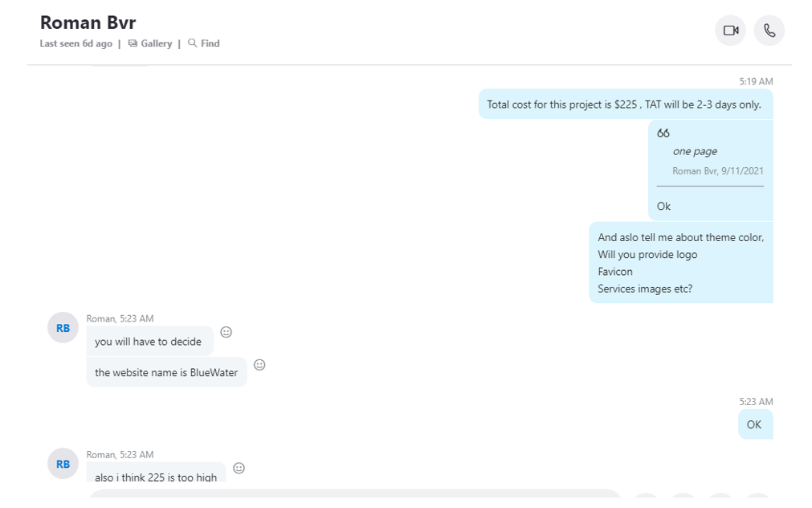
Task: Click the 'Last seen 6d ago' status text
Action: point(76,43)
